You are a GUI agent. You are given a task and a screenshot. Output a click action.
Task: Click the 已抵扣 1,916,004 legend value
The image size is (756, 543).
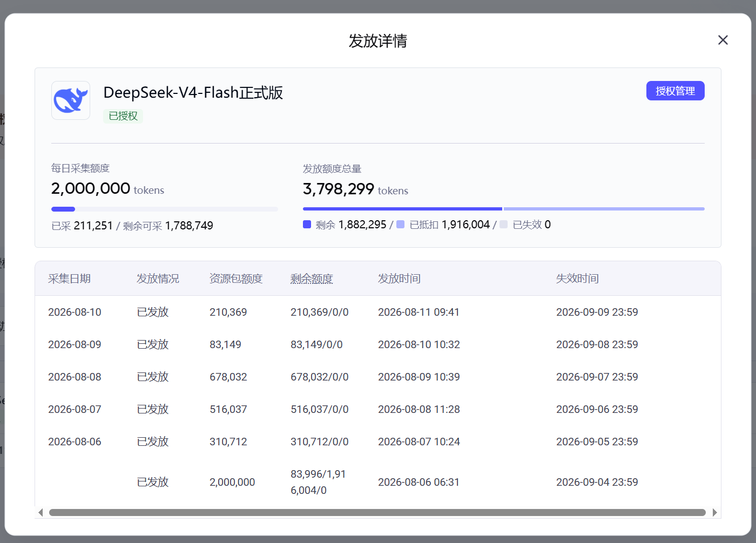point(450,225)
